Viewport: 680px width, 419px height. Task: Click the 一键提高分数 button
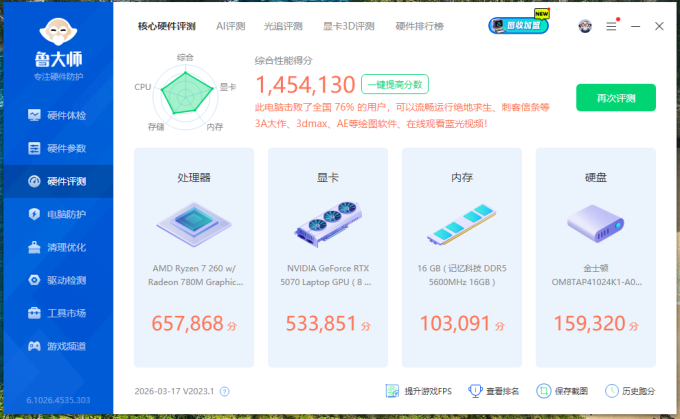click(x=395, y=85)
